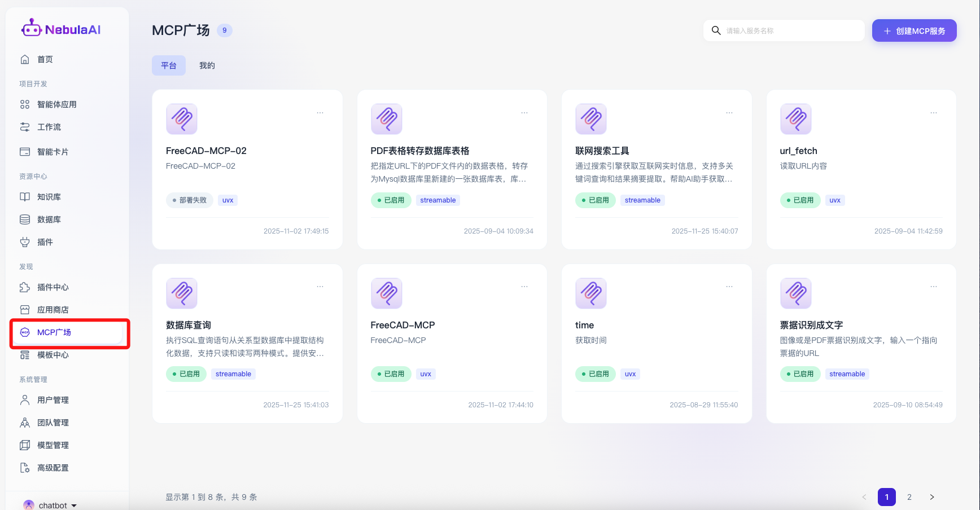This screenshot has width=980, height=510.
Task: Click the 创建MCP服务 button
Action: 914,31
